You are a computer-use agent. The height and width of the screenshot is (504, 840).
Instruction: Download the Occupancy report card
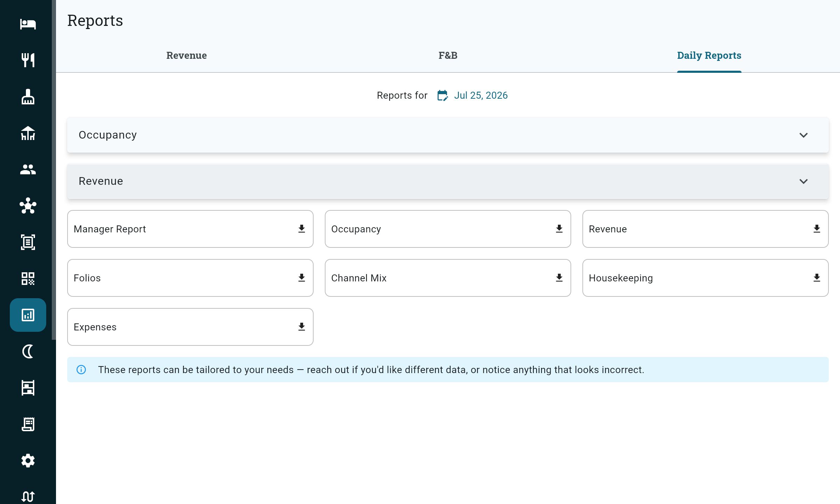click(x=559, y=229)
